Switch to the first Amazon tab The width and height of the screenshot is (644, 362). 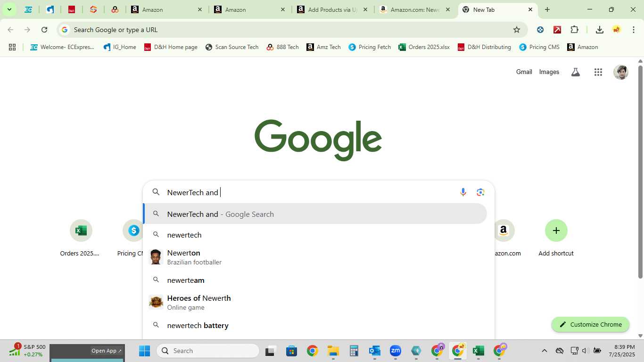(x=167, y=9)
